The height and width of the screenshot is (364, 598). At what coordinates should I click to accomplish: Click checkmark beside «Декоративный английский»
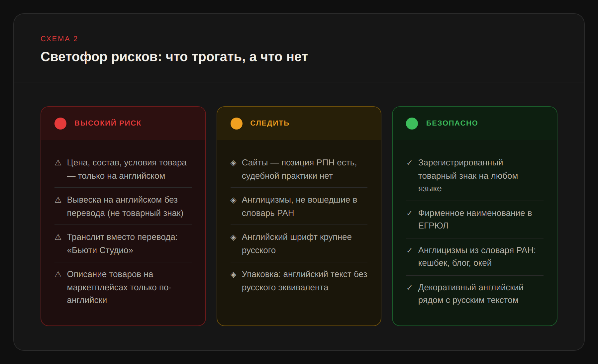tap(409, 288)
